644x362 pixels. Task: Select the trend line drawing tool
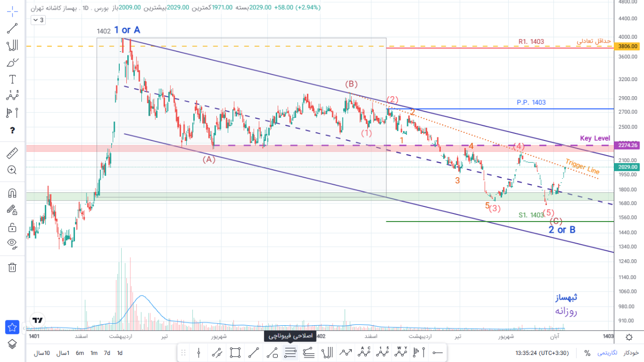pyautogui.click(x=12, y=28)
